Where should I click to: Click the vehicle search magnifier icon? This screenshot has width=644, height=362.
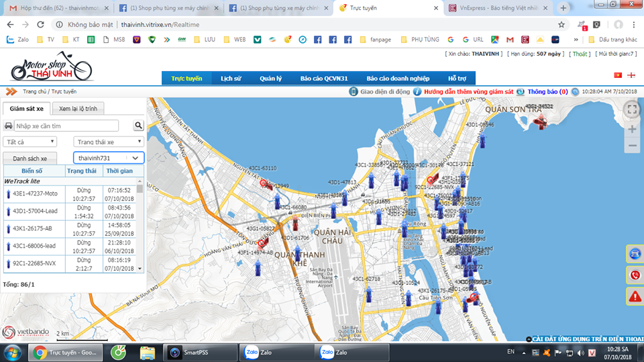(x=138, y=126)
